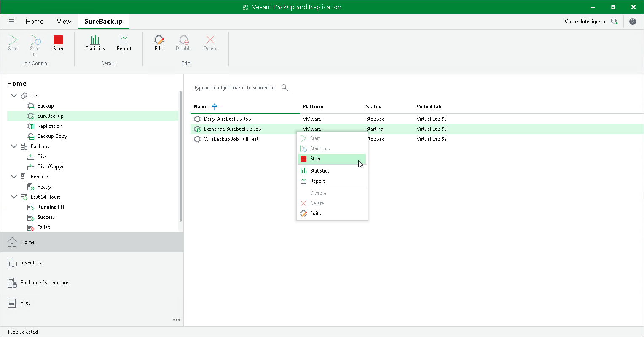Select Backup under Jobs

click(46, 106)
